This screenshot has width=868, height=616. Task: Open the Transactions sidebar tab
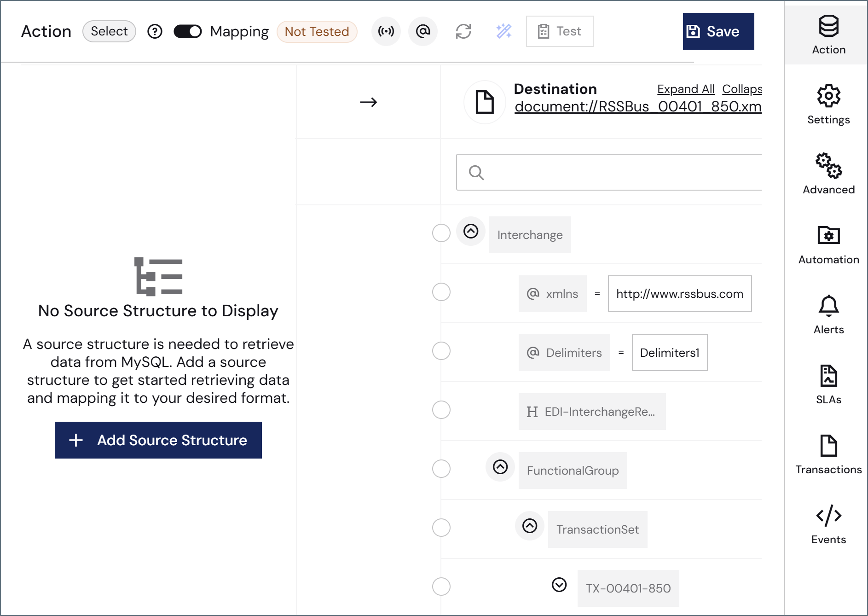(829, 455)
